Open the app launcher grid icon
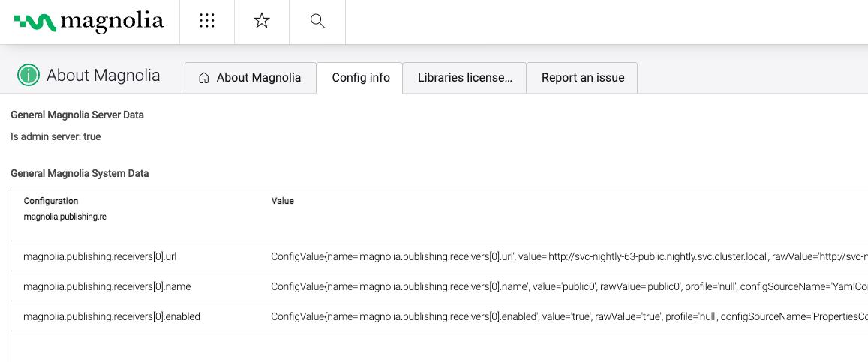Viewport: 868px width, 362px height. tap(207, 22)
